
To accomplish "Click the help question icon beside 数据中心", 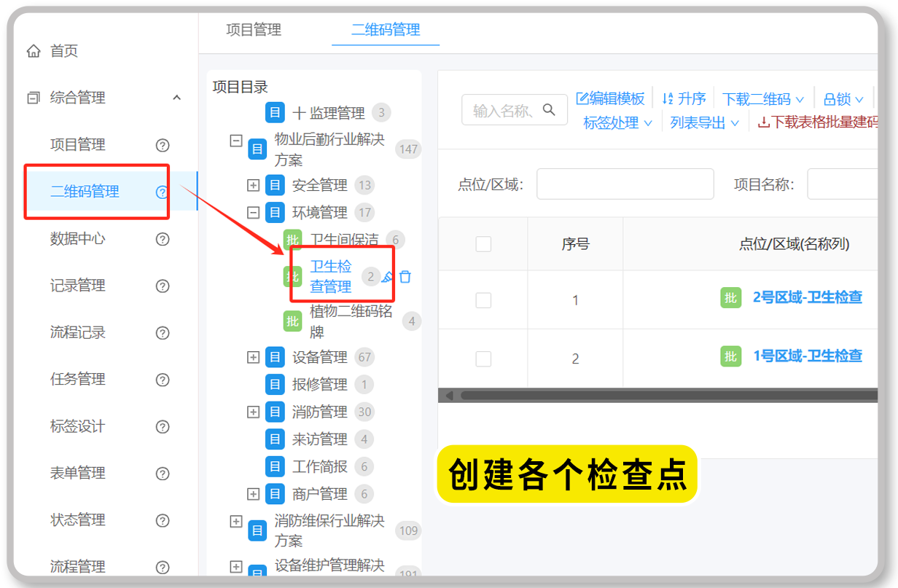I will tap(162, 239).
